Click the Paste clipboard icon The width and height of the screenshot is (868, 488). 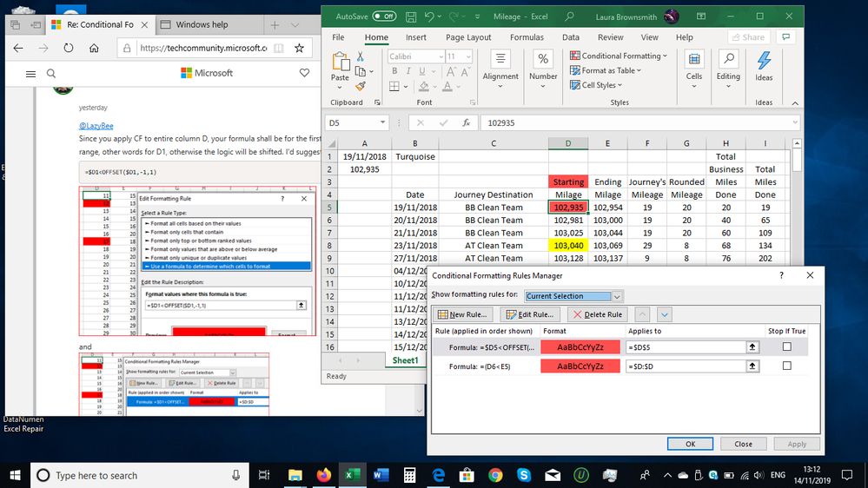(340, 62)
